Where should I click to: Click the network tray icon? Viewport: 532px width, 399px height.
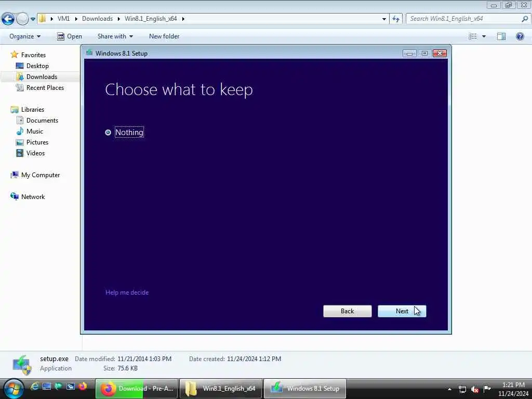pos(462,389)
